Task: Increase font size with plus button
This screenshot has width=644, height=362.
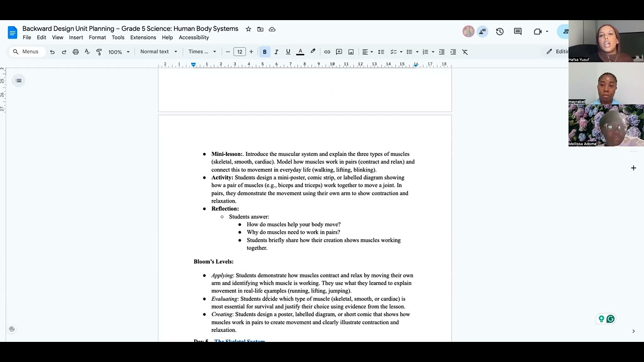Action: tap(251, 52)
